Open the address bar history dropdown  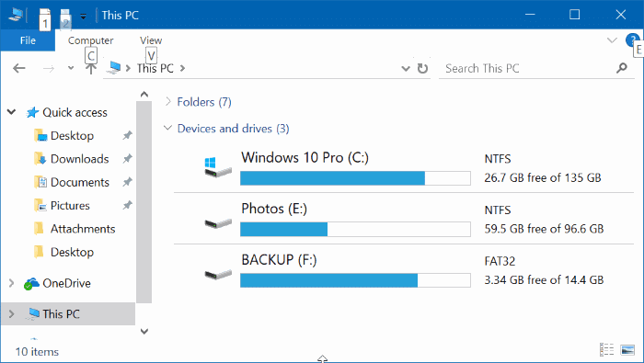[x=406, y=69]
